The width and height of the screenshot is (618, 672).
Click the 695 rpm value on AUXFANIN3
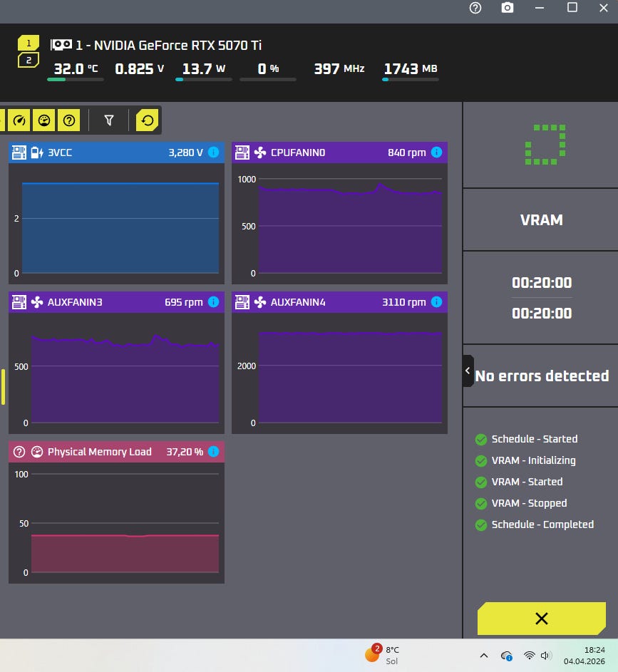183,302
